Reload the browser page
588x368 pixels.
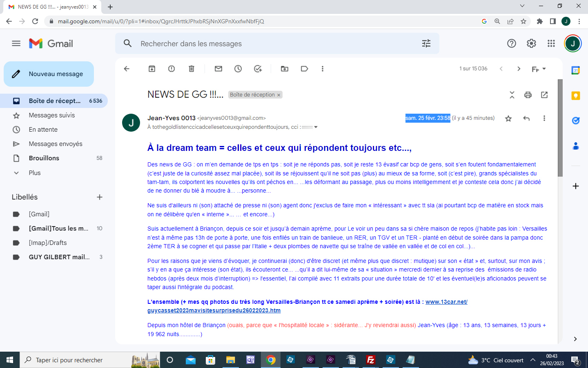(x=35, y=21)
